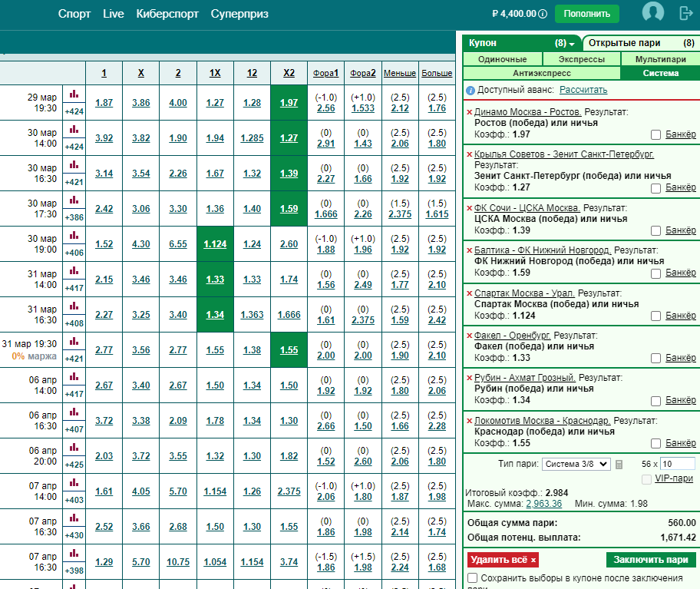Select highlighted X2 odds 1.97
700x589 pixels.
pos(289,103)
